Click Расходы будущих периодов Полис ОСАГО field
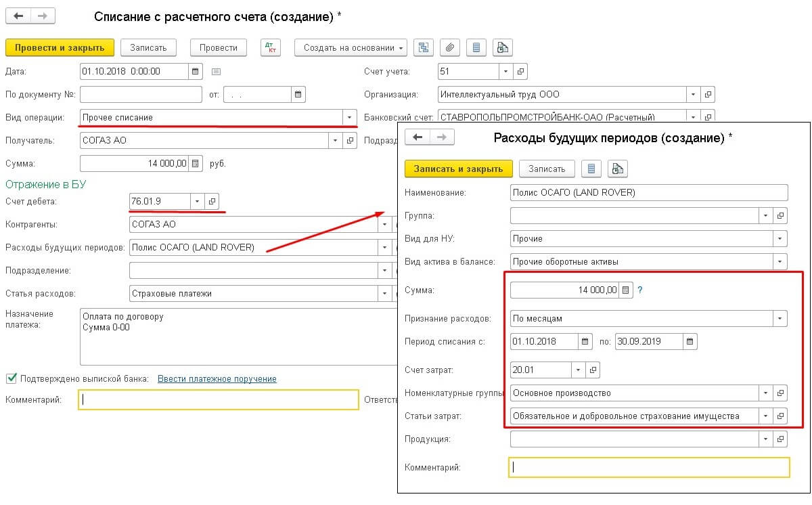Screen dimensions: 812x505 [253, 247]
